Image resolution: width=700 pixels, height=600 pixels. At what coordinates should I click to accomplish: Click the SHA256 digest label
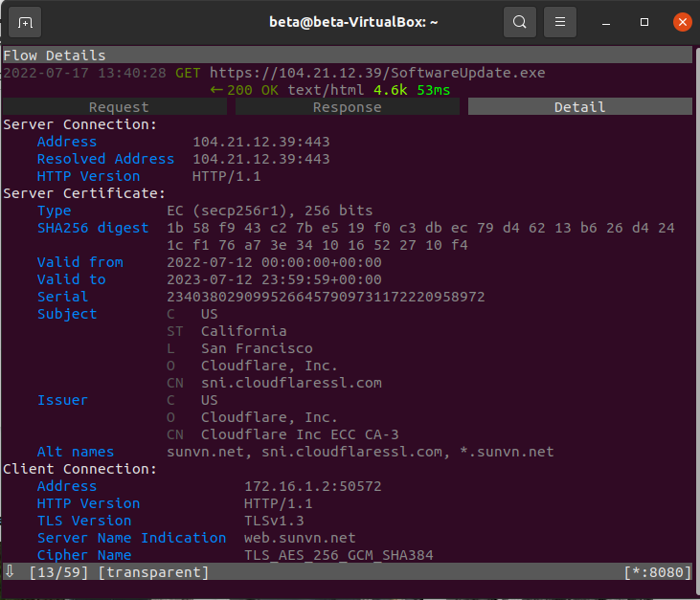coord(93,228)
